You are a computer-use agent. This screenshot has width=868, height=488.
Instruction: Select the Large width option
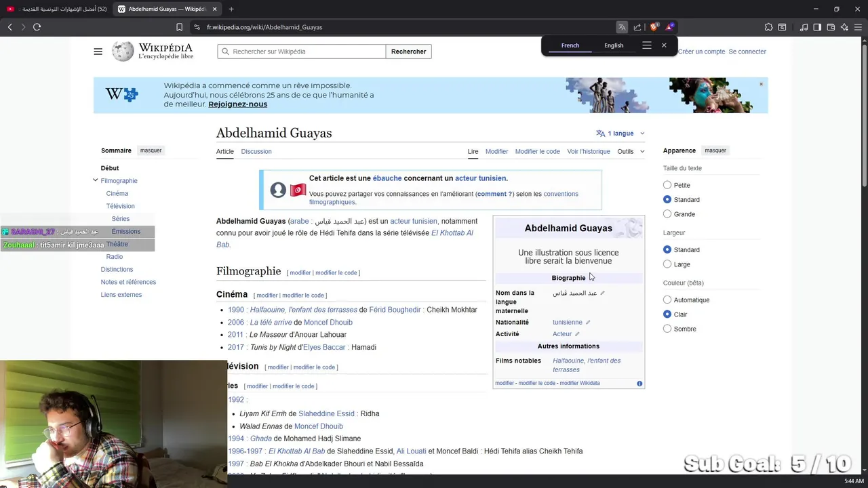[x=667, y=264]
